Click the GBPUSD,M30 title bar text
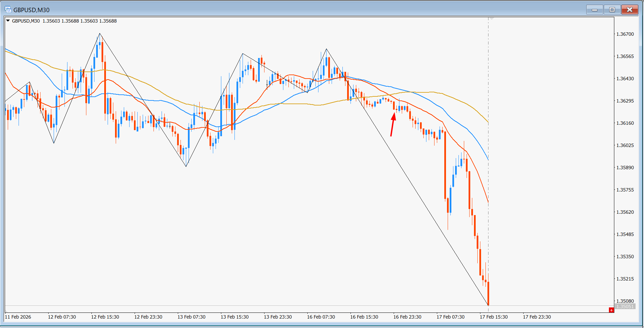Screen dimensions: 644x328 coord(31,10)
